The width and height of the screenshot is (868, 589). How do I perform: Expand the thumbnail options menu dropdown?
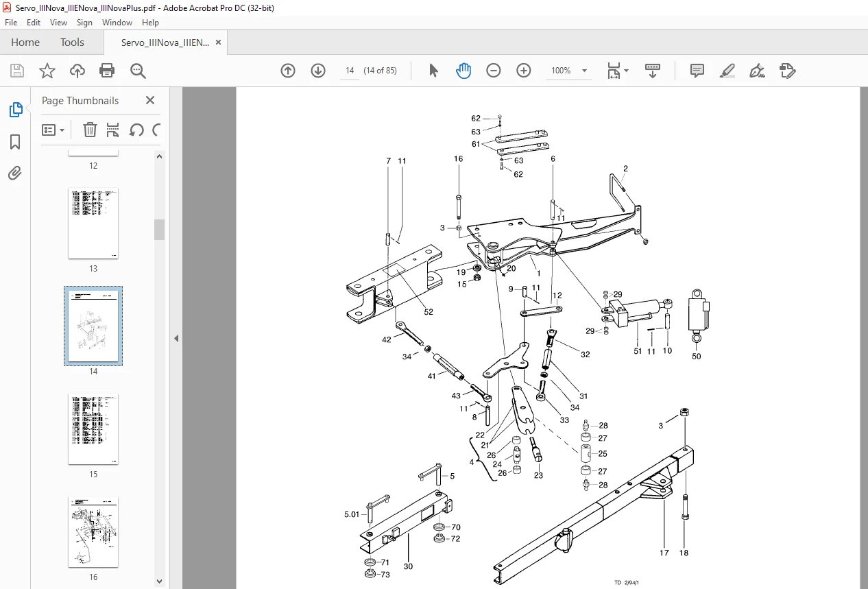tap(53, 130)
